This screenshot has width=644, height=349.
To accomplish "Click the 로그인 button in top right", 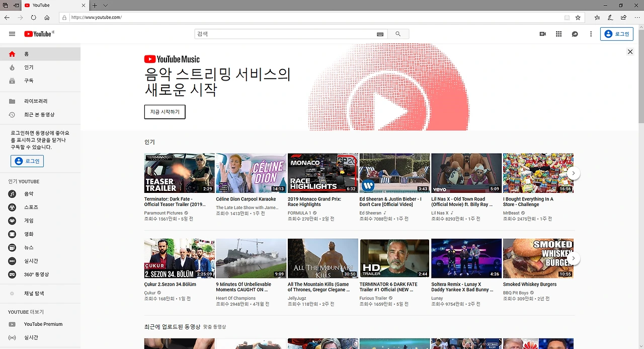I will point(616,34).
